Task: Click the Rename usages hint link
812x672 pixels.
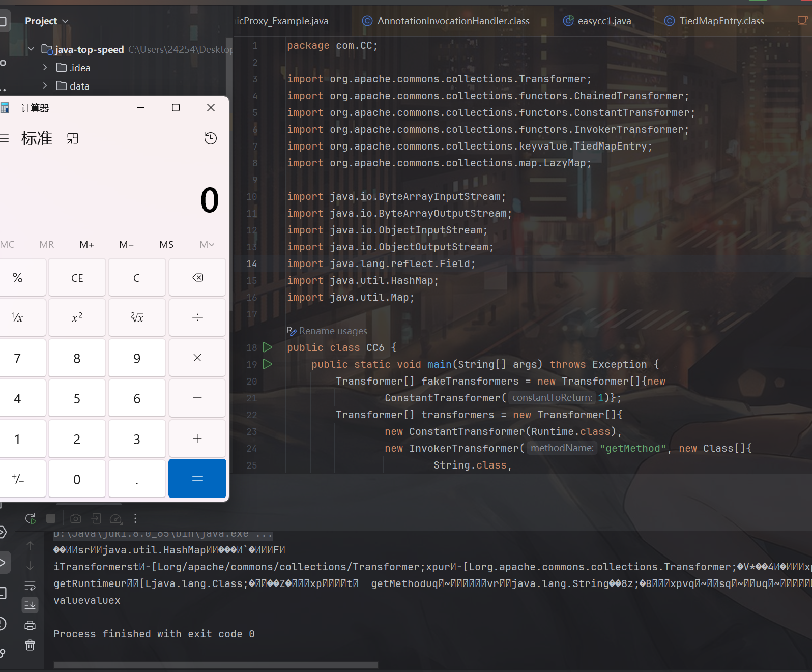Action: (x=333, y=331)
